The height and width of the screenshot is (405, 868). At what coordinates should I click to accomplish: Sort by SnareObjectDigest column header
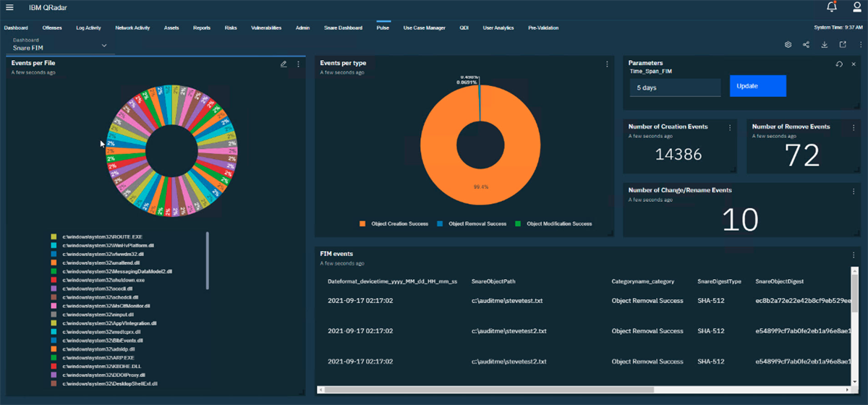coord(780,281)
